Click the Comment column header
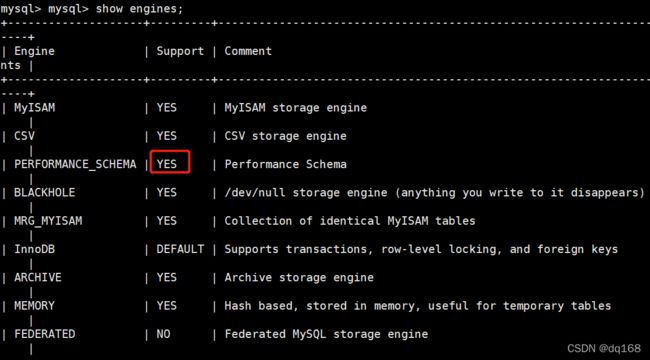 pos(248,51)
